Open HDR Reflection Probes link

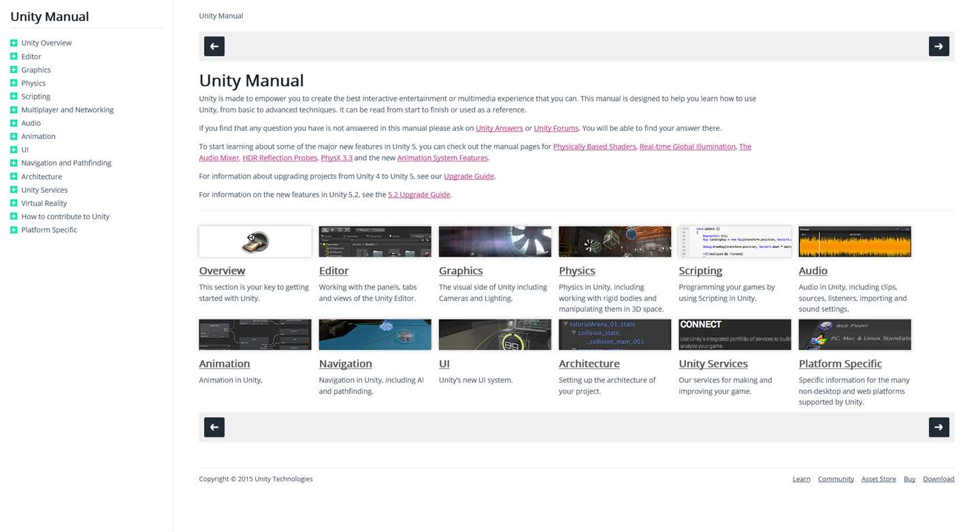[x=280, y=158]
